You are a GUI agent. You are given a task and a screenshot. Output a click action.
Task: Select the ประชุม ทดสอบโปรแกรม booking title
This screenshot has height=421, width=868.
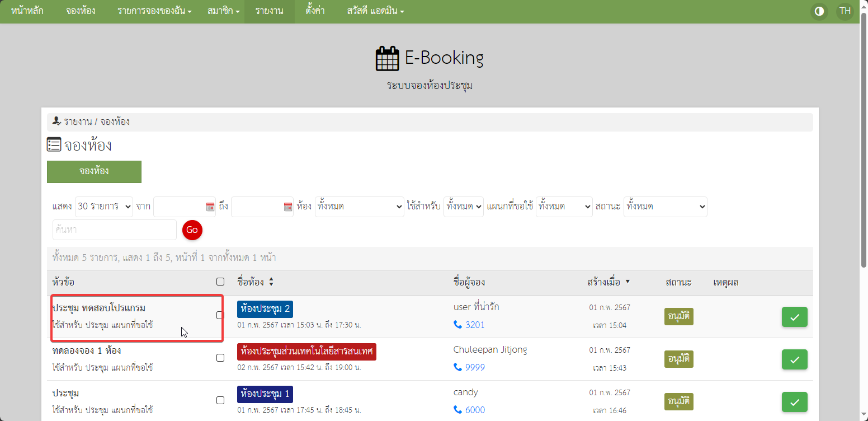[99, 308]
